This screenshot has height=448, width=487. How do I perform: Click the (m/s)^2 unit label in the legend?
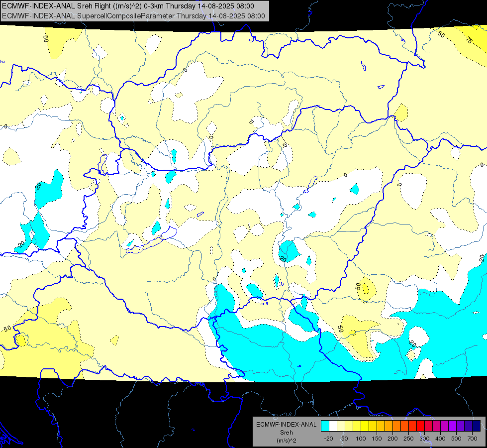(x=287, y=441)
